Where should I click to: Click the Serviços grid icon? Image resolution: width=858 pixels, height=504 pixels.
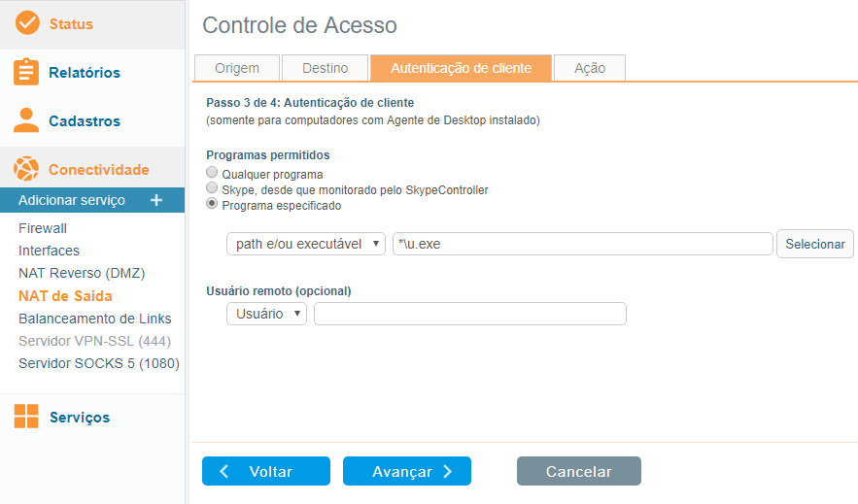click(x=26, y=416)
